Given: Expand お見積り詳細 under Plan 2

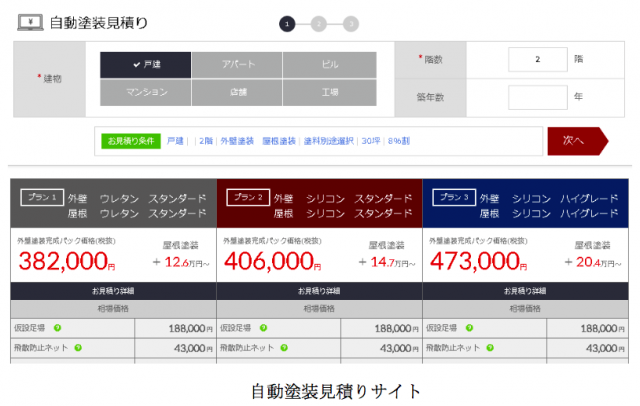Looking at the screenshot, I should click(x=318, y=291).
